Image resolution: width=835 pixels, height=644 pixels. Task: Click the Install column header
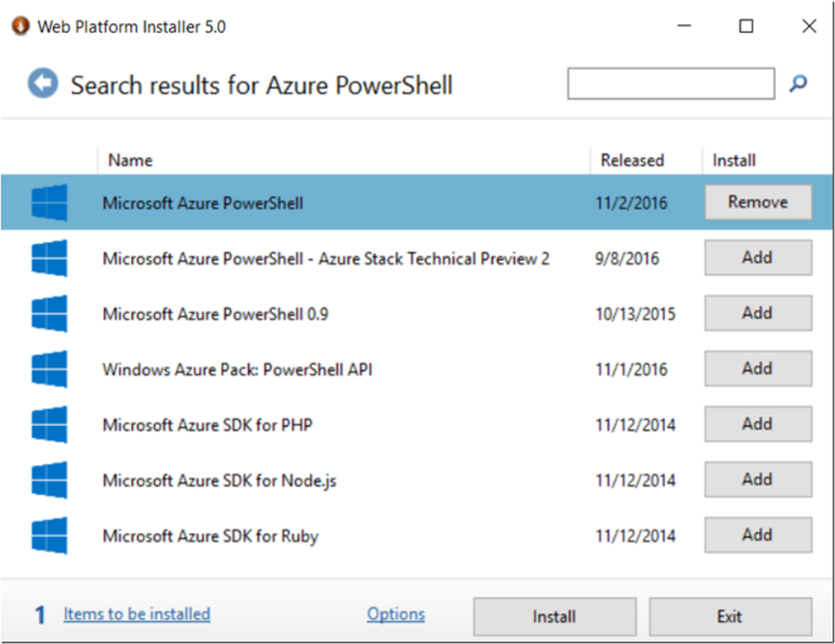click(734, 161)
